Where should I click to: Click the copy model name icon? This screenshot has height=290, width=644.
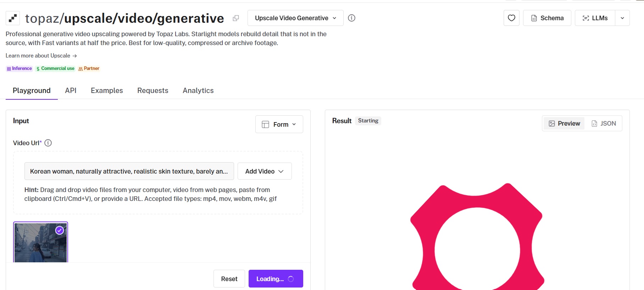click(235, 18)
